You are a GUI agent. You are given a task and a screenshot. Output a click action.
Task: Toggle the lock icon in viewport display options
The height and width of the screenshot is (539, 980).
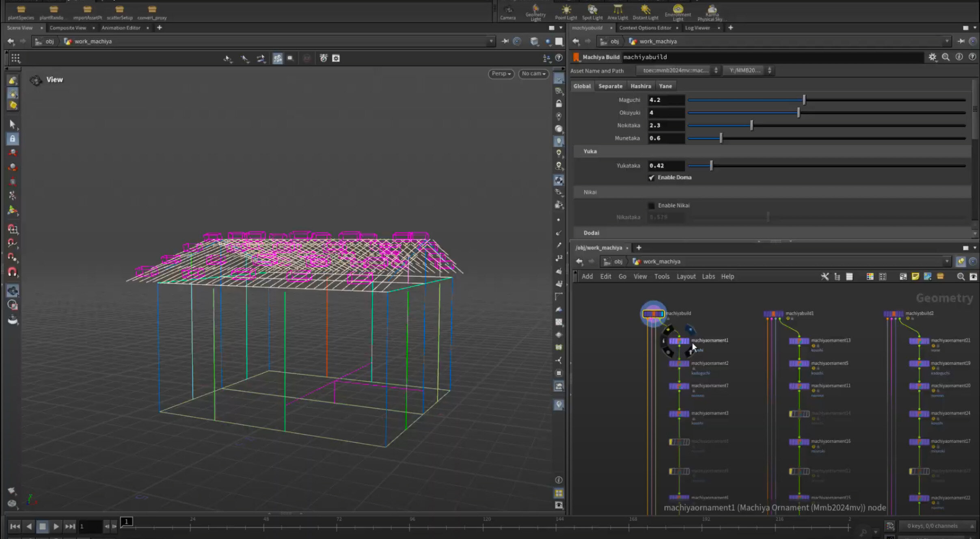click(559, 103)
